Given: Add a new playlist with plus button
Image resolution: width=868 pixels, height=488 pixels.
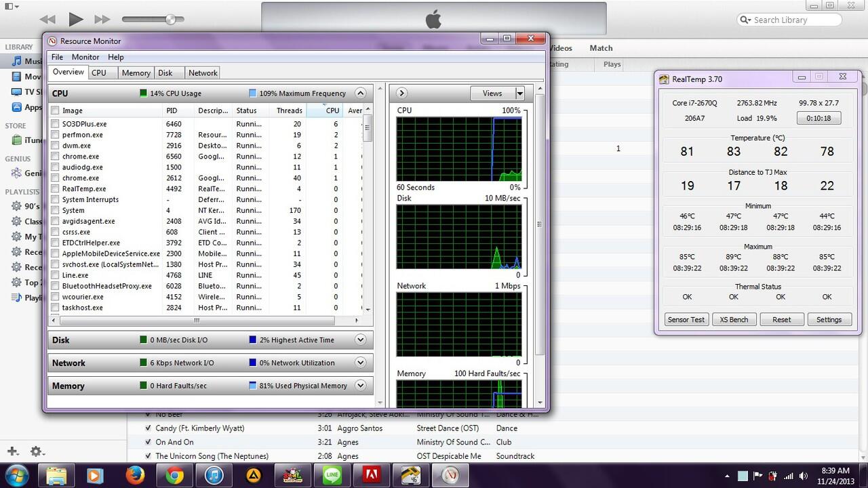Looking at the screenshot, I should tap(12, 451).
